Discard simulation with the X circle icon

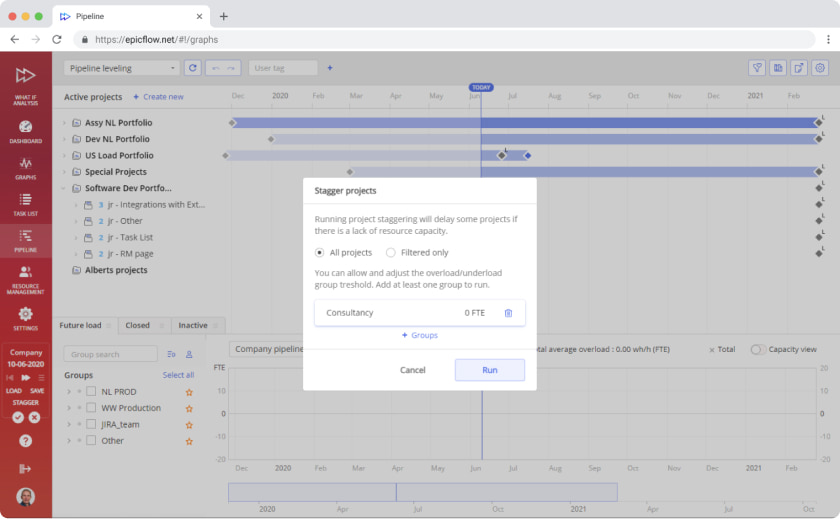coord(34,417)
